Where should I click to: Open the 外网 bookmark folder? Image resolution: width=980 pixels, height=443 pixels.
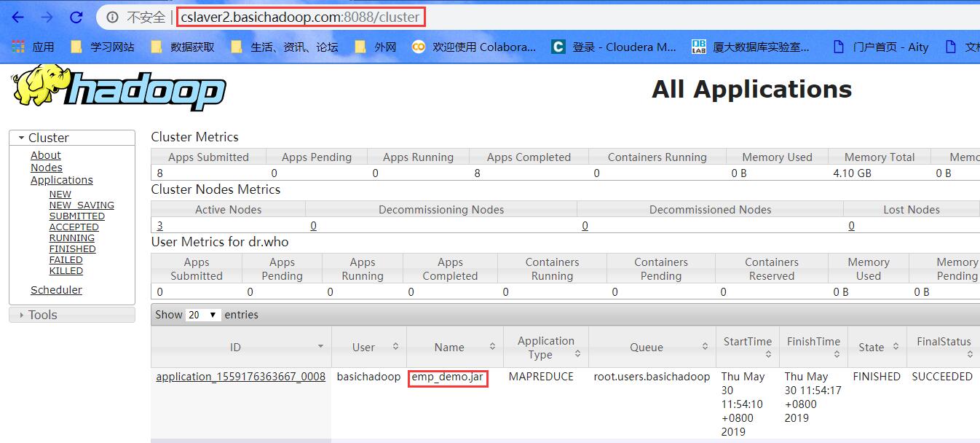point(375,47)
